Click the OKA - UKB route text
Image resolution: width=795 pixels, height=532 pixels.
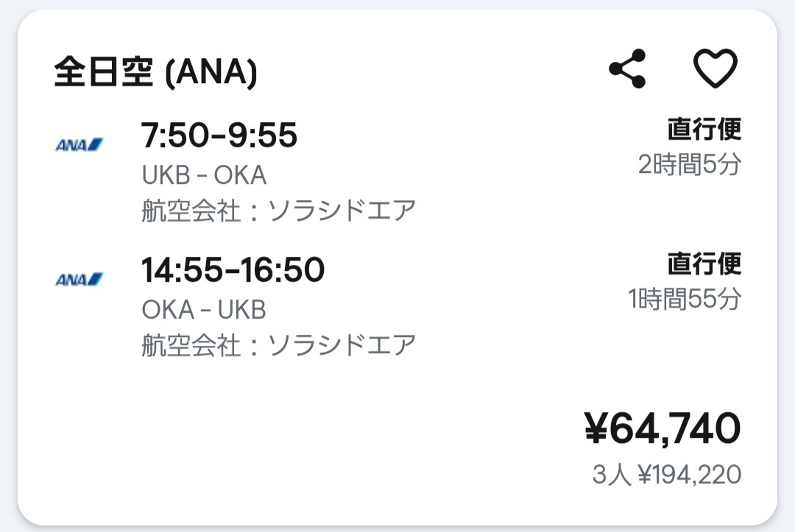coord(204,310)
